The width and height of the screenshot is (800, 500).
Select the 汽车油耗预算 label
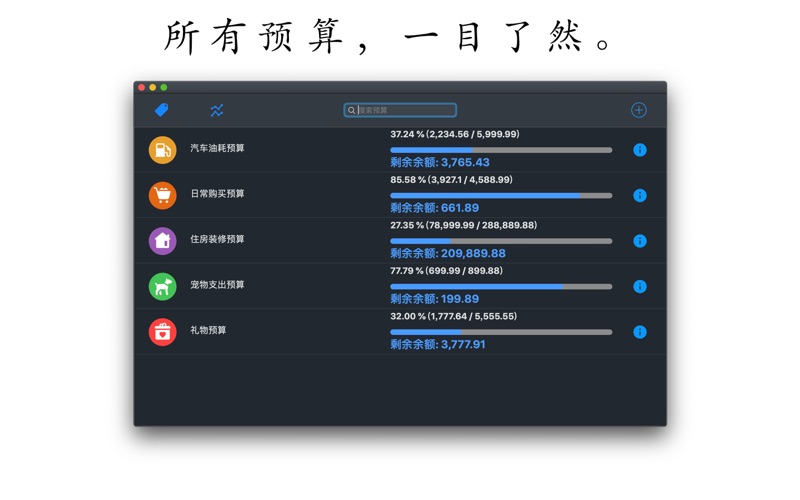click(217, 148)
